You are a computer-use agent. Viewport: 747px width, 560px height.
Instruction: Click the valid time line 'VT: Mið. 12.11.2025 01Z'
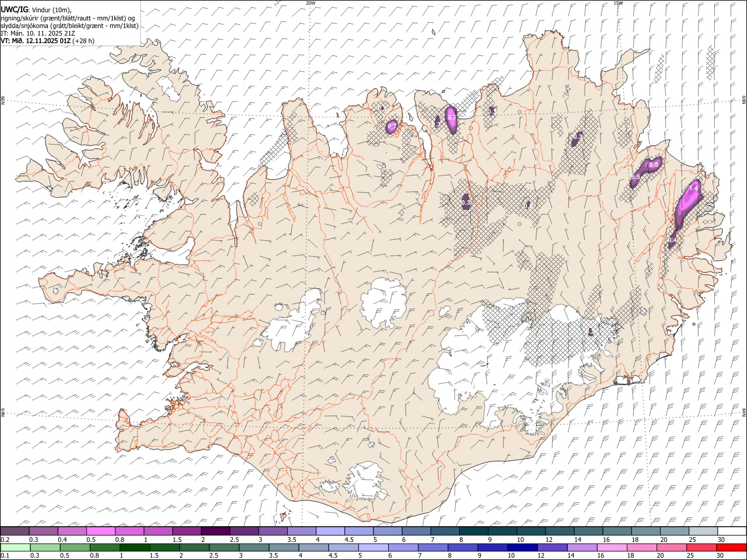pyautogui.click(x=36, y=41)
